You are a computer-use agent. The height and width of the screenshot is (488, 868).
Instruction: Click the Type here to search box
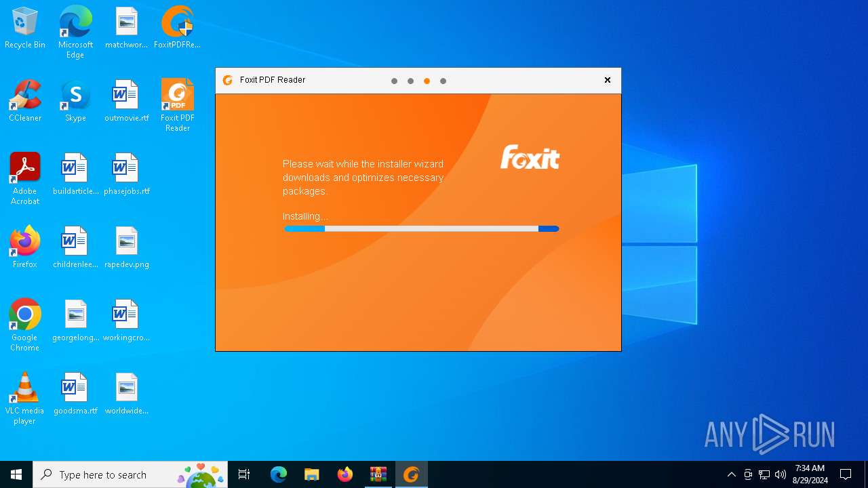[x=131, y=475]
